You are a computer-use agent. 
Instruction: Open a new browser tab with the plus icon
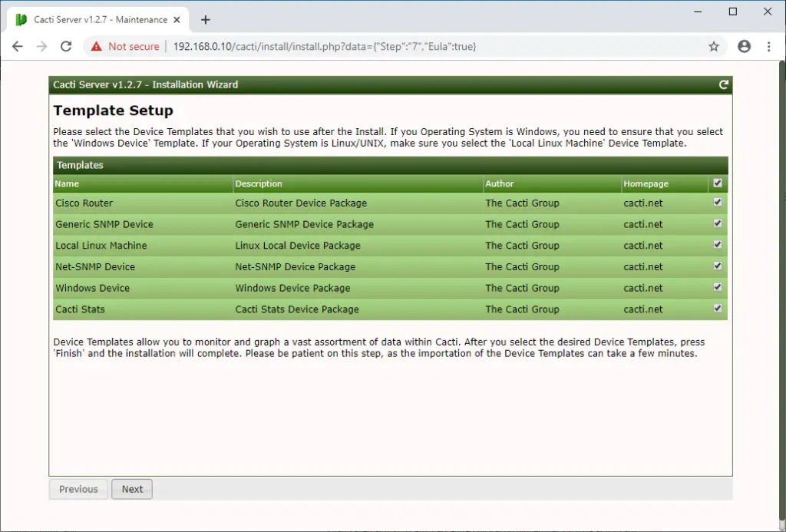point(205,19)
